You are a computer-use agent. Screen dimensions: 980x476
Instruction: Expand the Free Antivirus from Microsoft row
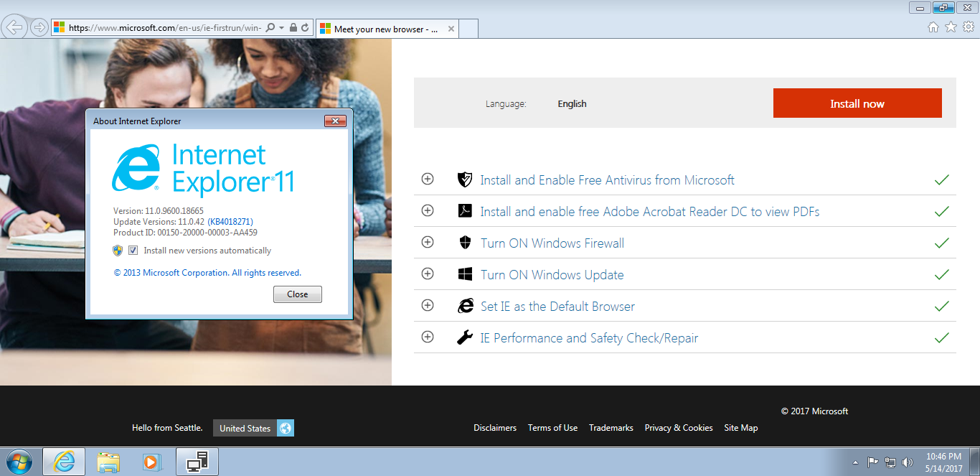click(428, 179)
